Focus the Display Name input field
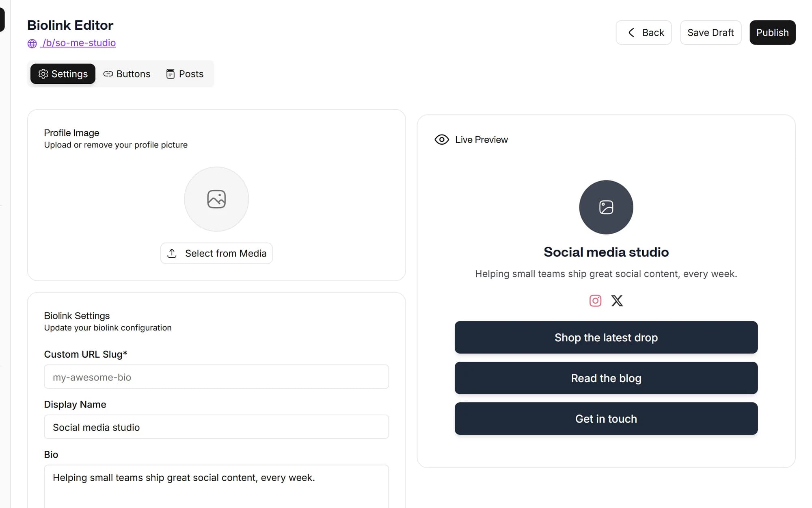The width and height of the screenshot is (812, 508). (x=216, y=427)
